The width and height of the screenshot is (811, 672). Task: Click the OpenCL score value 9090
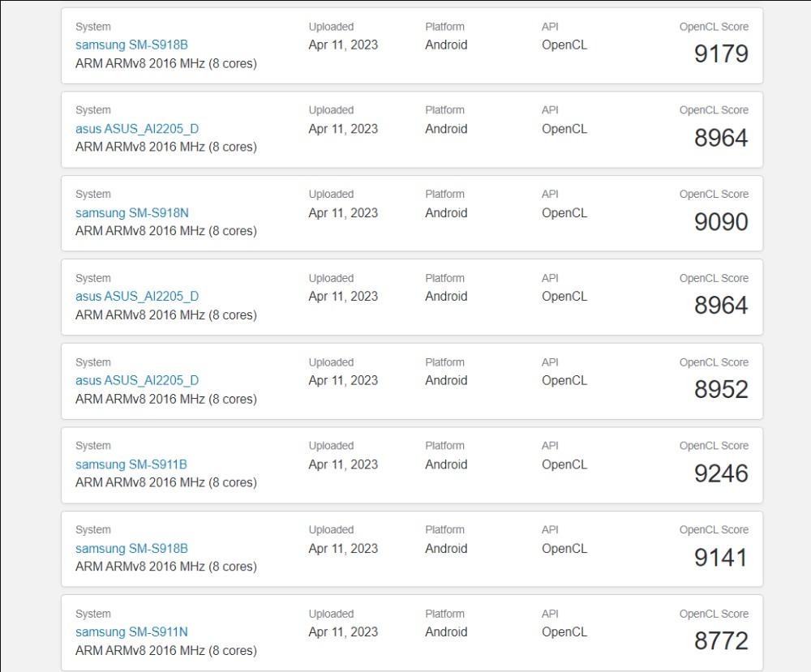[720, 222]
